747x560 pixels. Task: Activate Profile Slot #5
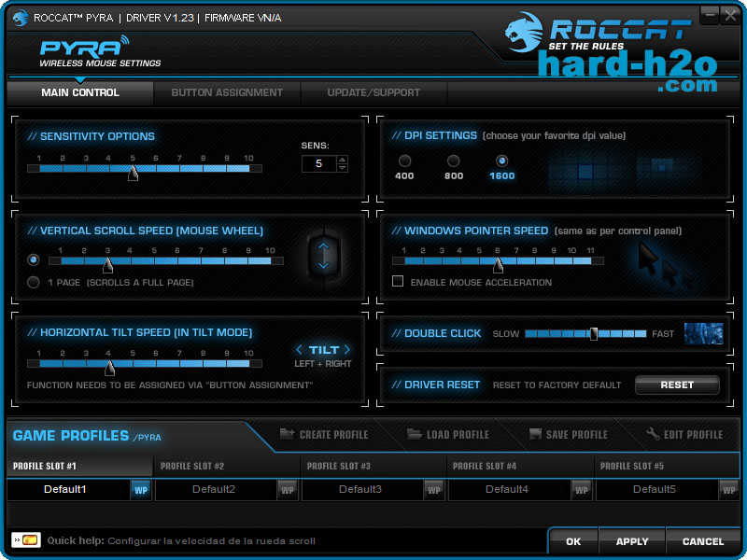point(667,466)
